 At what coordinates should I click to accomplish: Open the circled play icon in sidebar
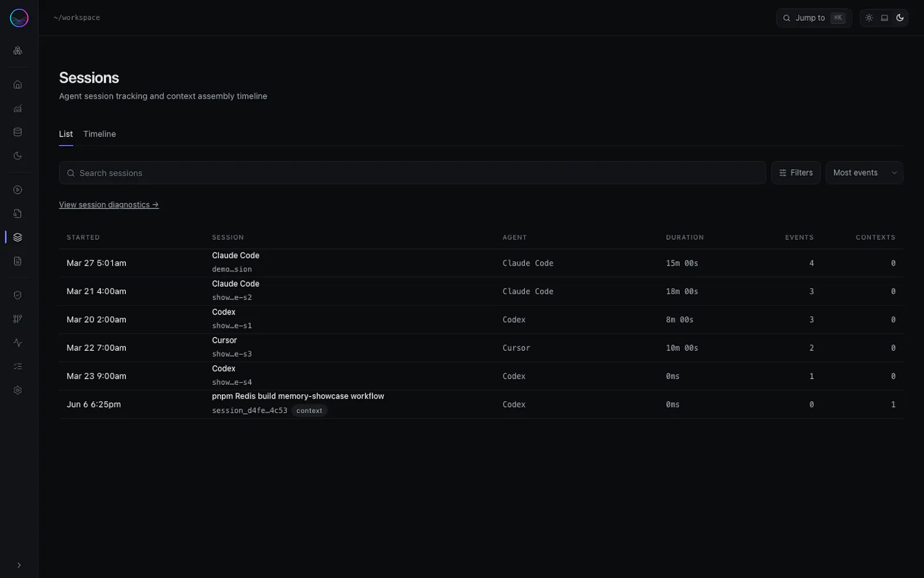coord(18,190)
